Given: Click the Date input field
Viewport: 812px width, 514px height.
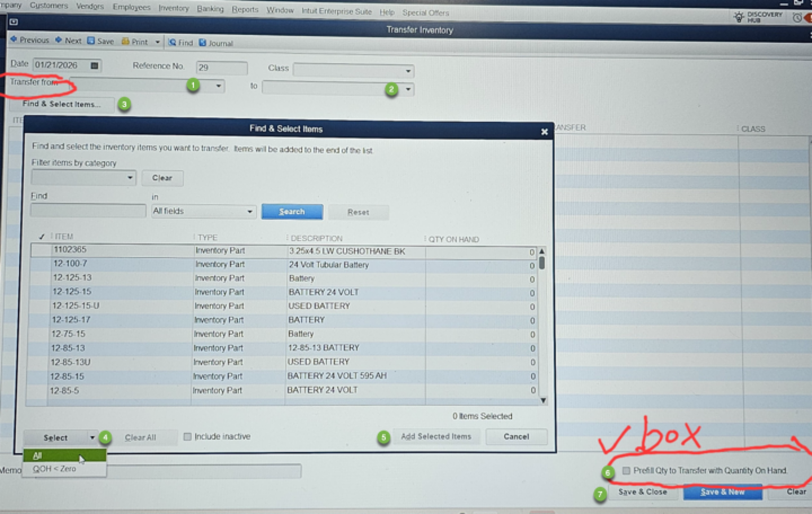Looking at the screenshot, I should point(61,65).
